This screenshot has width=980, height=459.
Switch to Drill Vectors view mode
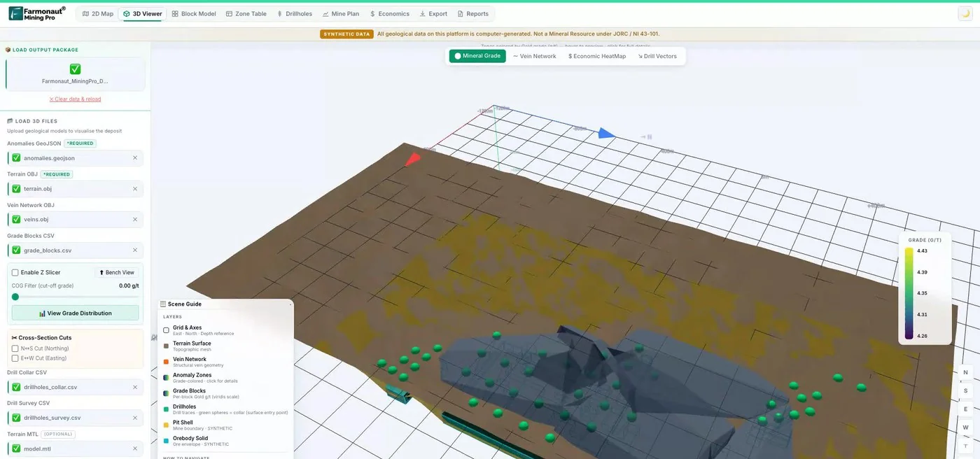[x=657, y=56]
